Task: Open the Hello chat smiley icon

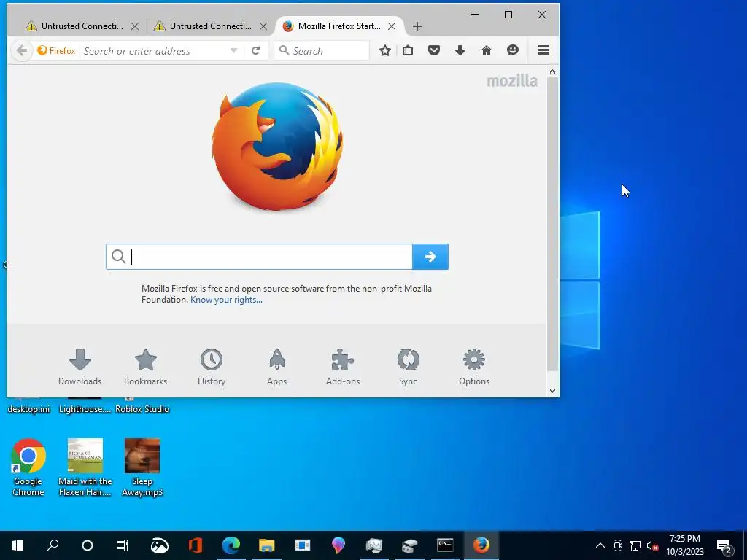Action: [x=513, y=50]
